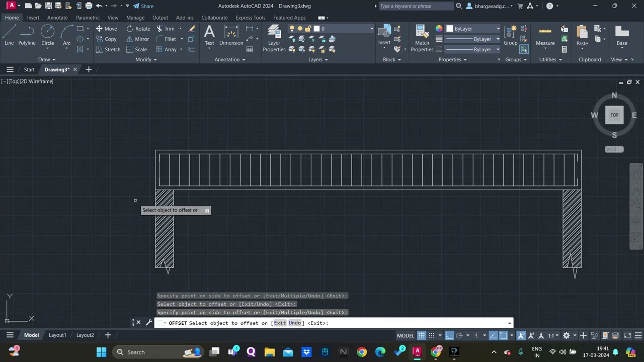Activate the Scale tool
The height and width of the screenshot is (362, 644).
tap(136, 49)
